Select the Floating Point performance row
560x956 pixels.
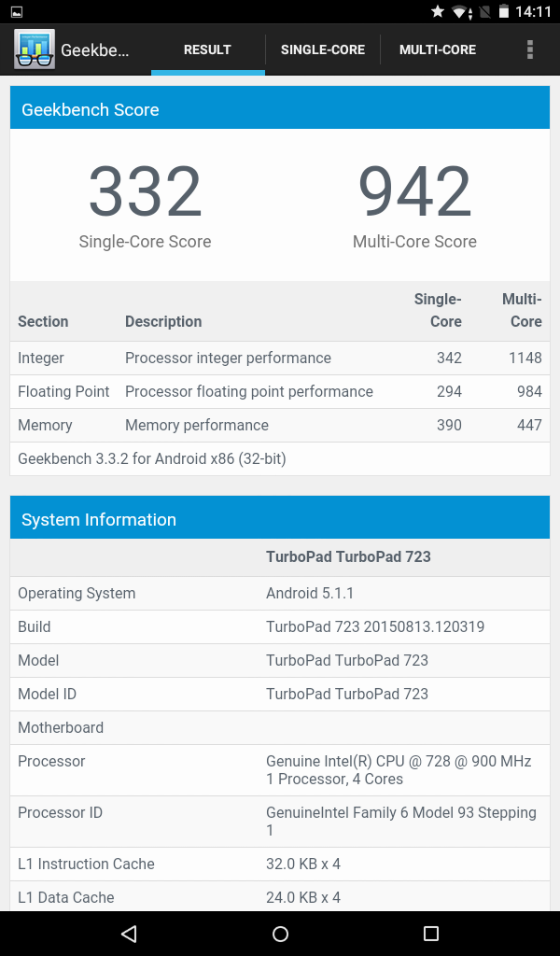(280, 392)
